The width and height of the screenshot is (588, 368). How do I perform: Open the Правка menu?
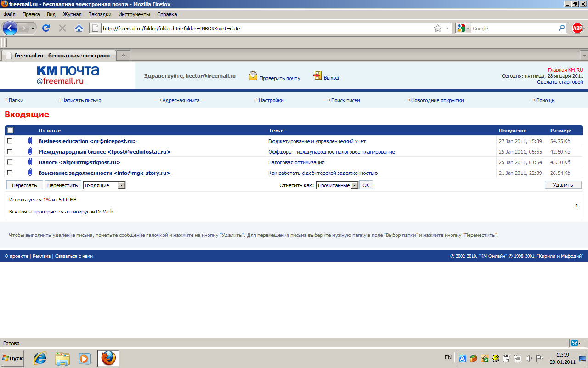pos(31,14)
